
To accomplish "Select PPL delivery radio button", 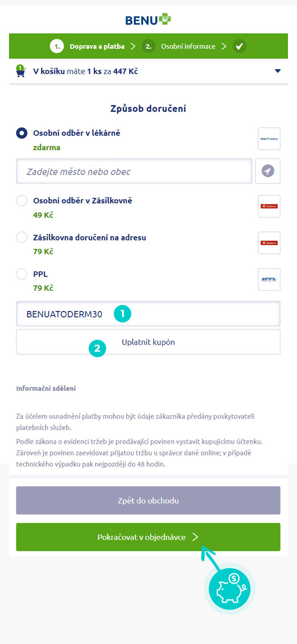I will click(x=22, y=274).
